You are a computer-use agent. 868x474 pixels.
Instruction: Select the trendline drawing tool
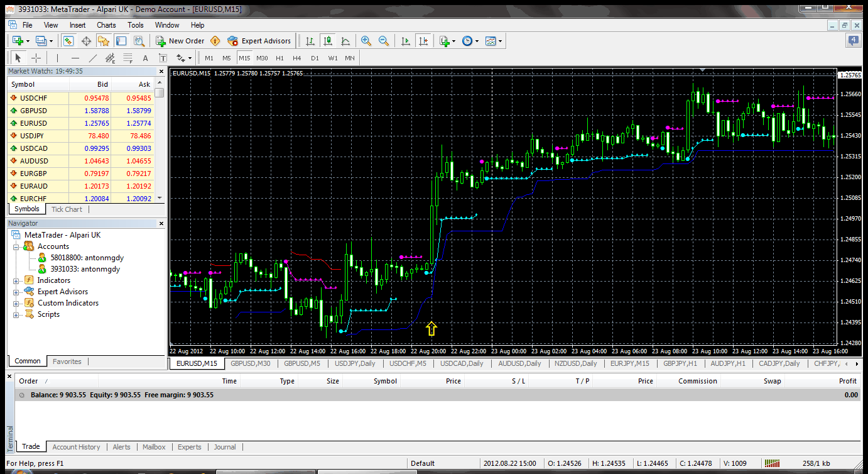tap(92, 58)
